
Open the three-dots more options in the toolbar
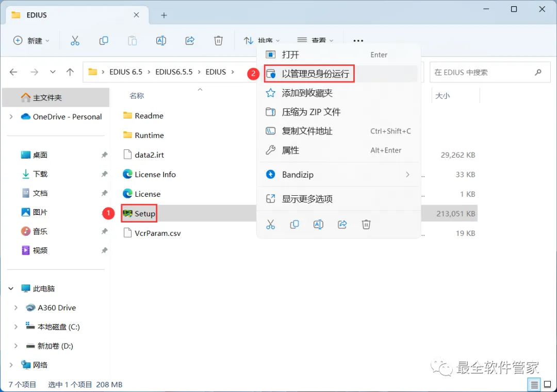358,41
